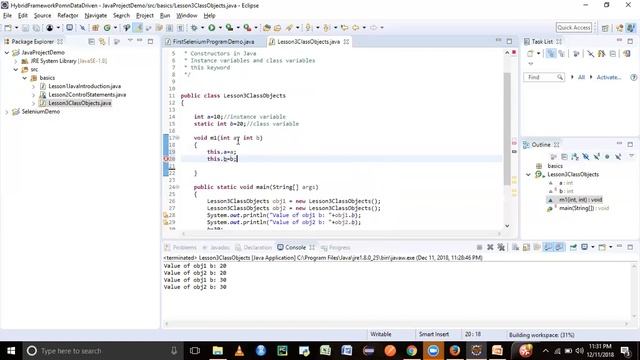Toggle Hide Static Fields and Methods in Outline
Image resolution: width=640 pixels, height=360 pixels.
596,156
